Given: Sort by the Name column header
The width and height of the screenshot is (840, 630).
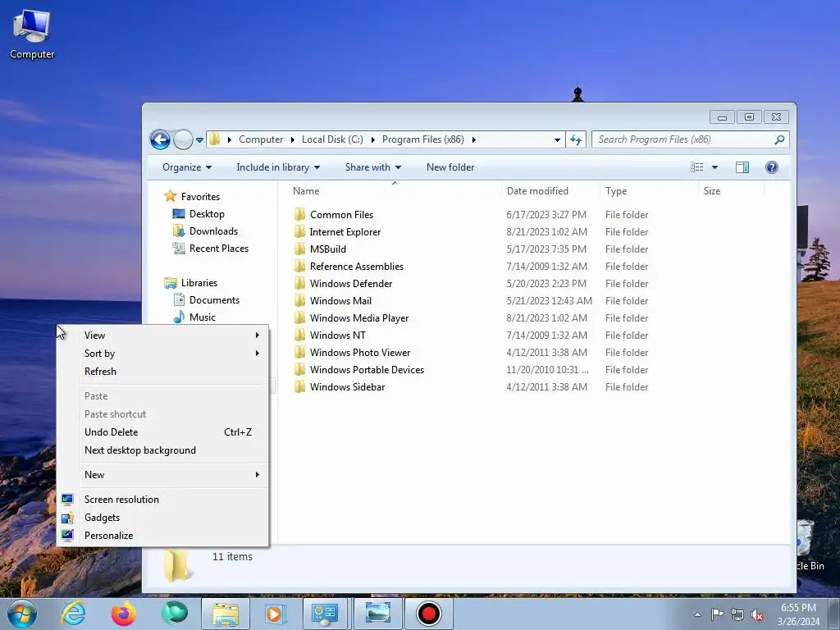Looking at the screenshot, I should [306, 190].
